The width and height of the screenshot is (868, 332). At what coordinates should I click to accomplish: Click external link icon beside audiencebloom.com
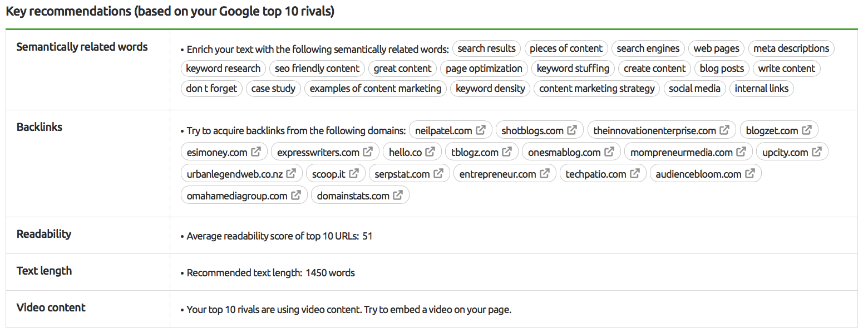pyautogui.click(x=750, y=174)
